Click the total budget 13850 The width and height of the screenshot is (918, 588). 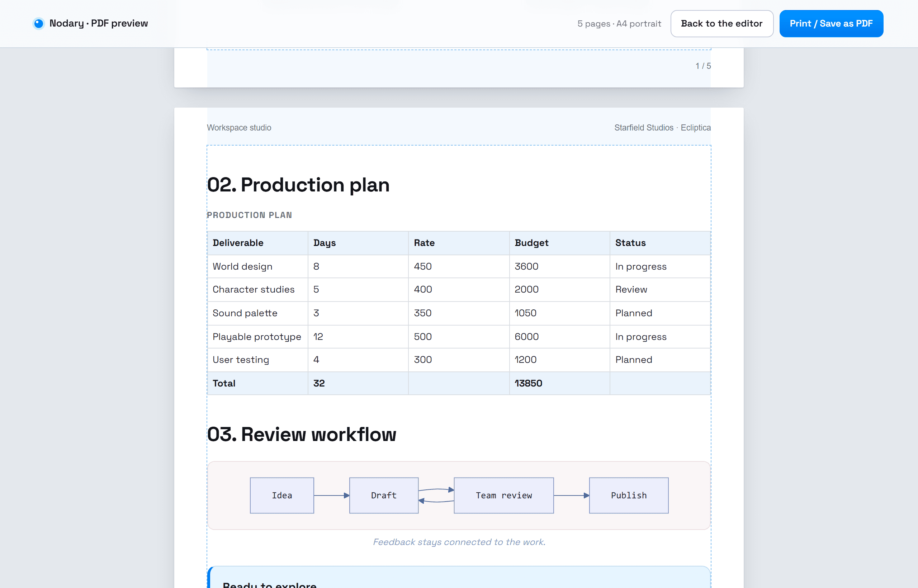point(559,383)
